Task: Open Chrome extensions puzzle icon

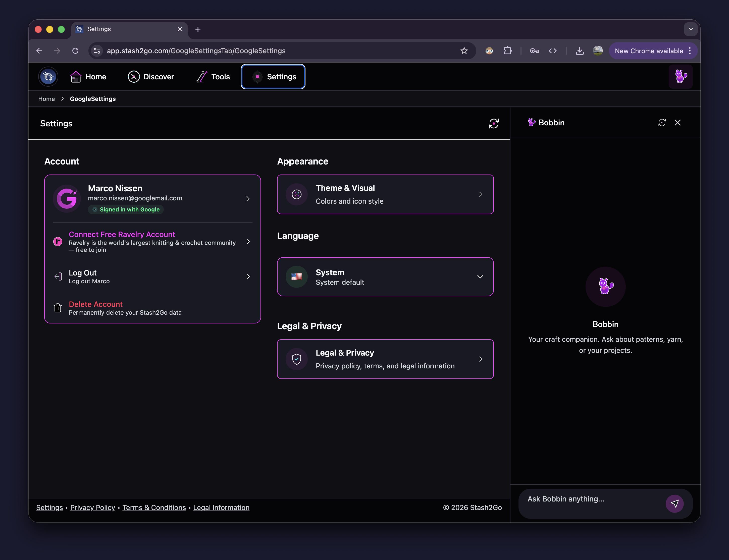Action: click(x=508, y=51)
